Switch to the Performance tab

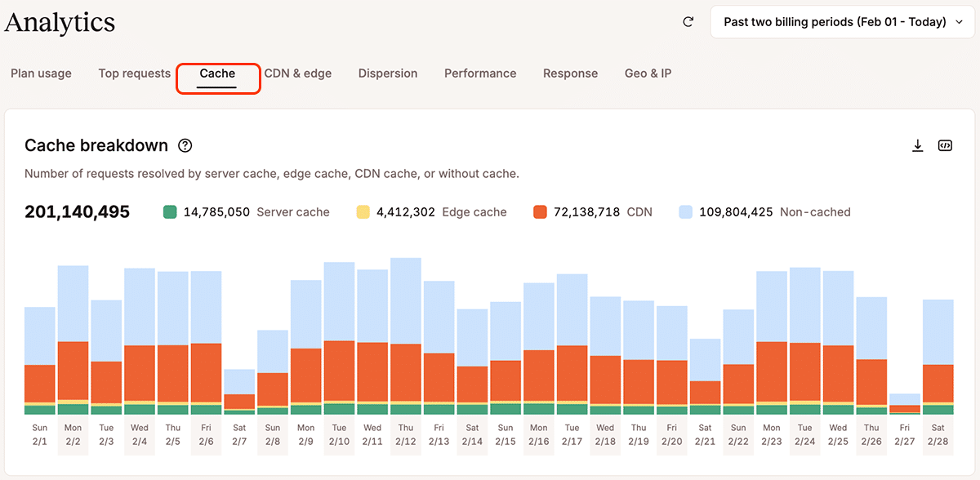tap(480, 73)
